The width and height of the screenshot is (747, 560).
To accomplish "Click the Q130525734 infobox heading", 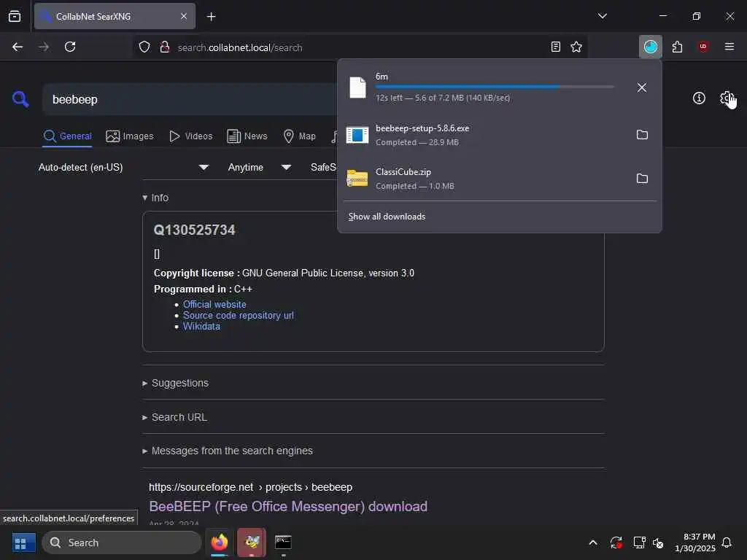I will pyautogui.click(x=194, y=230).
